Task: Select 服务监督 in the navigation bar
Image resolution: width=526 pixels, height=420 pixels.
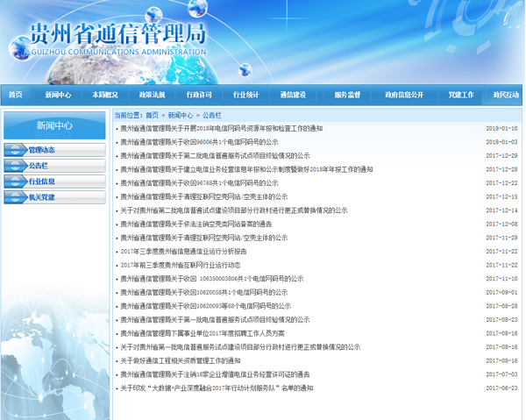Action: (x=347, y=95)
